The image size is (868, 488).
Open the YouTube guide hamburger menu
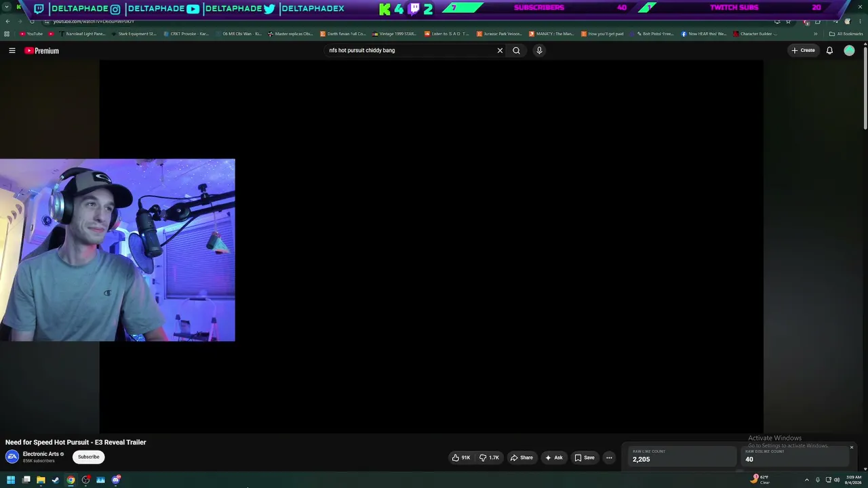pos(12,50)
